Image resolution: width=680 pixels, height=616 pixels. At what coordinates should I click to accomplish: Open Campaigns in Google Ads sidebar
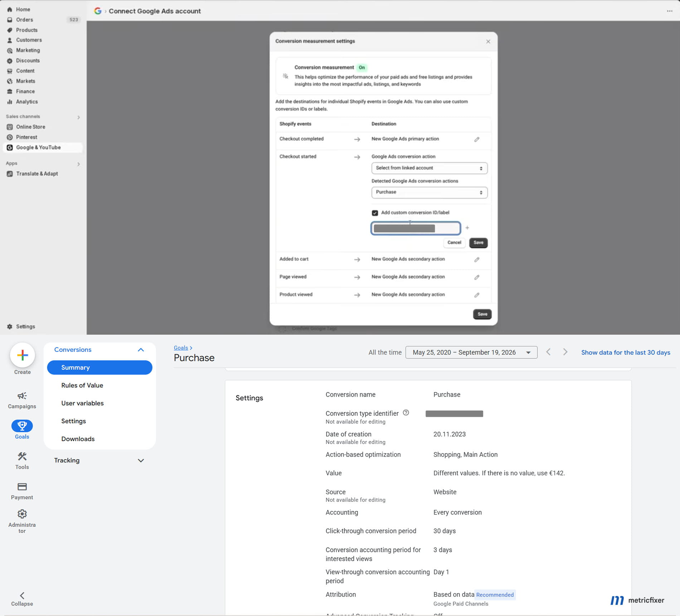pyautogui.click(x=22, y=400)
